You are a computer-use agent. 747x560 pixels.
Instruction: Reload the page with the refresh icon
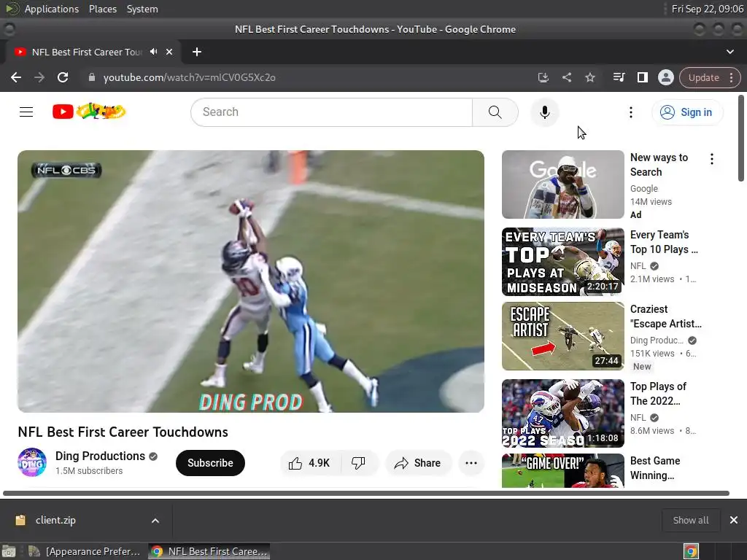(x=63, y=77)
